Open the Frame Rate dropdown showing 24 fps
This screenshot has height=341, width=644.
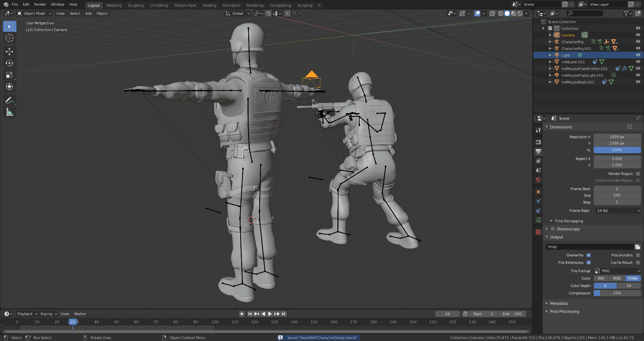618,211
